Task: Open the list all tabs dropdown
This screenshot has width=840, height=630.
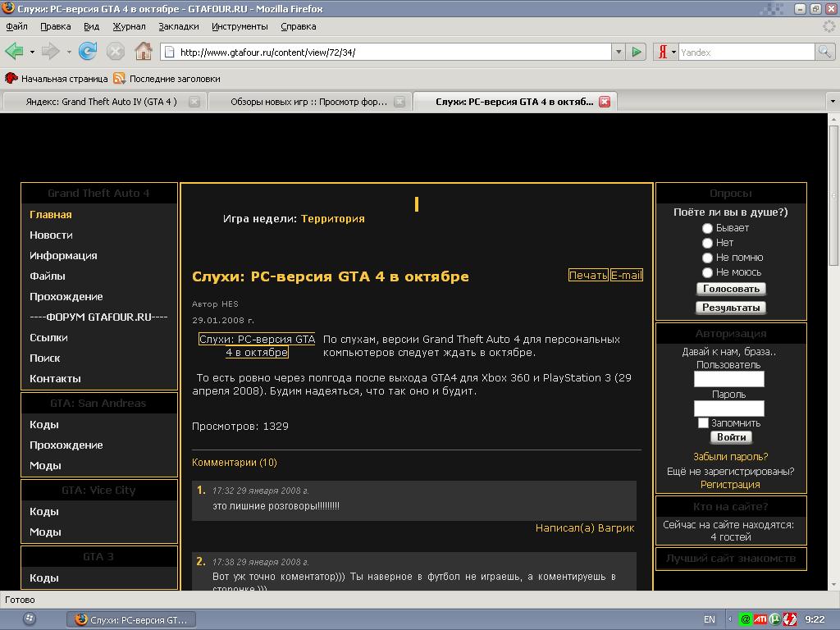Action: 833,101
